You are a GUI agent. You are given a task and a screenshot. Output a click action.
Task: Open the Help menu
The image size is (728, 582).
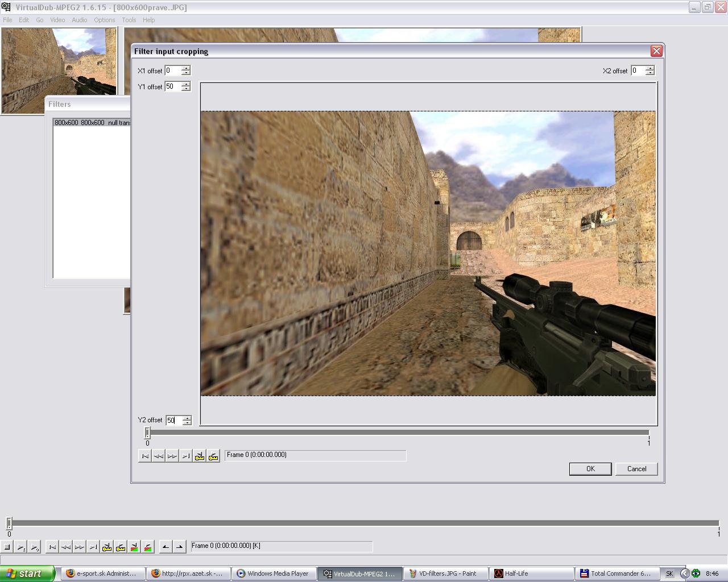tap(148, 20)
